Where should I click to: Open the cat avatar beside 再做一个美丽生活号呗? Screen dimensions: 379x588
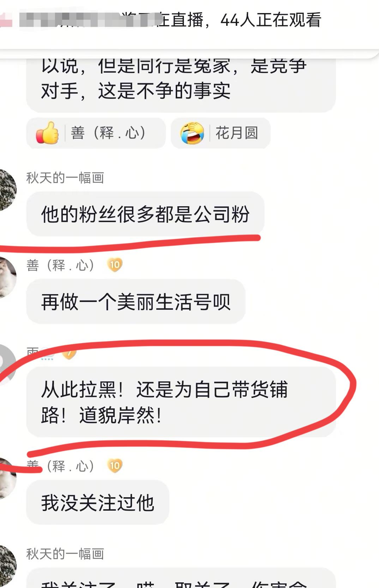(7, 277)
